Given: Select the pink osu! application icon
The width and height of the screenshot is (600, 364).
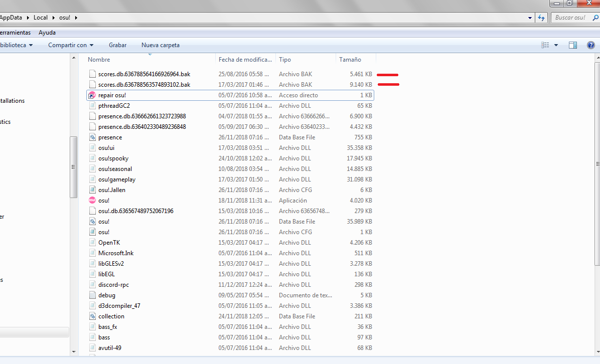Looking at the screenshot, I should [x=92, y=201].
